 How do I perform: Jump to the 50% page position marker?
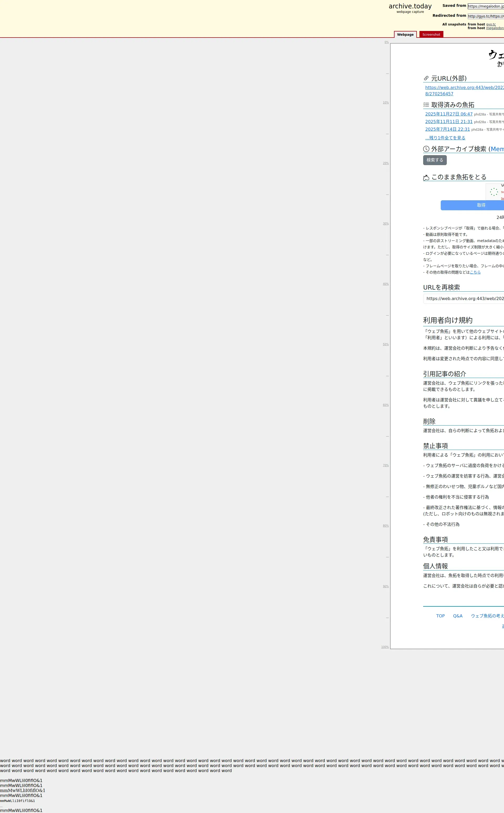tap(386, 344)
